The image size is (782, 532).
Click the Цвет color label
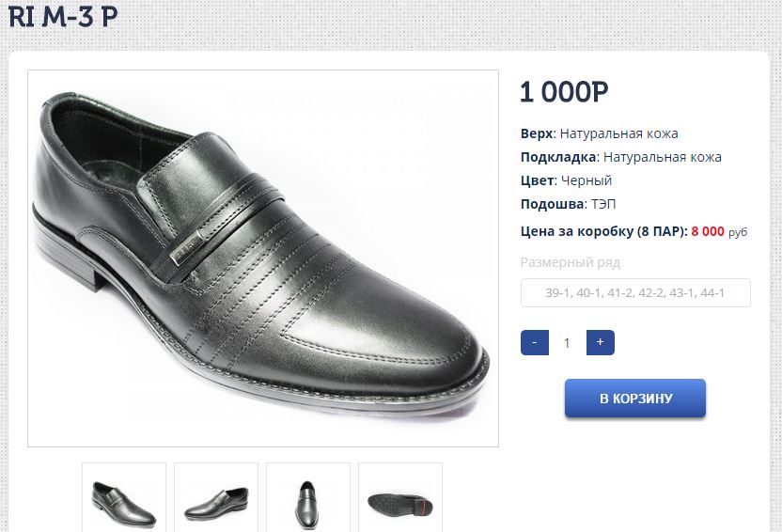tap(537, 180)
